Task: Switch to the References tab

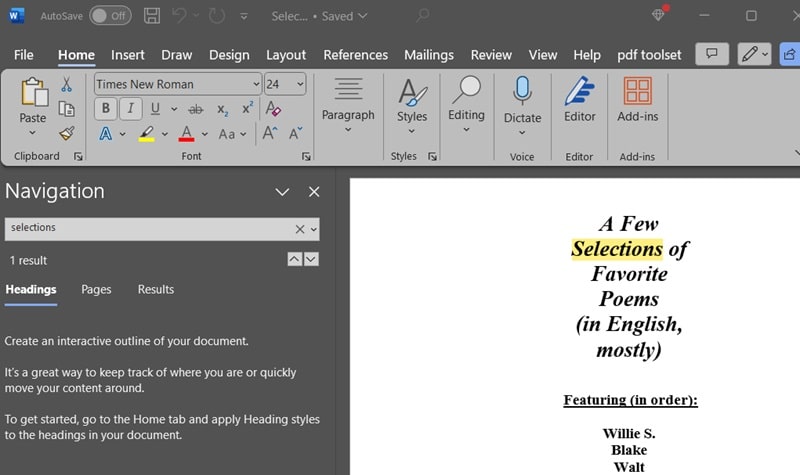Action: (356, 55)
